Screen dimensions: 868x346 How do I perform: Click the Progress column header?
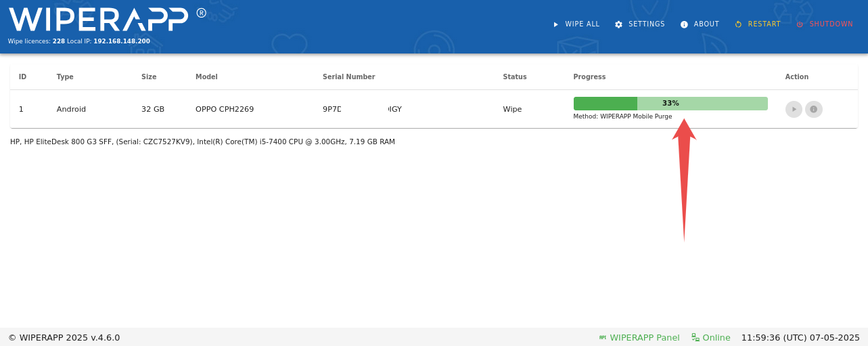[x=589, y=77]
